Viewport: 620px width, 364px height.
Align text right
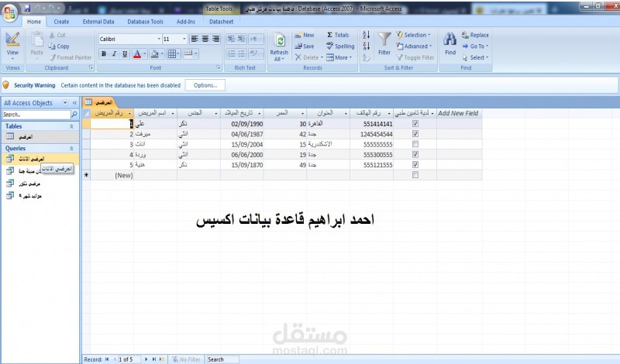click(x=216, y=39)
